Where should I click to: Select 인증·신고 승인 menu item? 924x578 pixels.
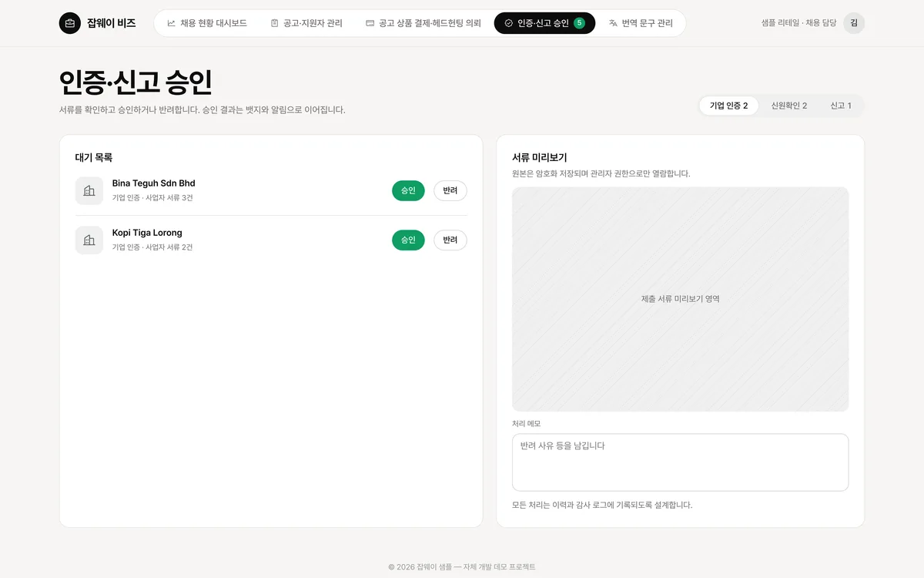544,23
